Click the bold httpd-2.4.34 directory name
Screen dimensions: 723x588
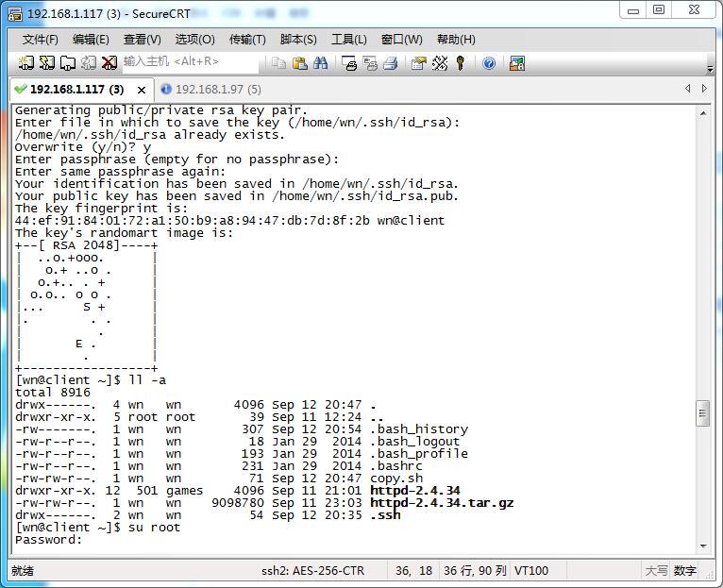(x=415, y=490)
